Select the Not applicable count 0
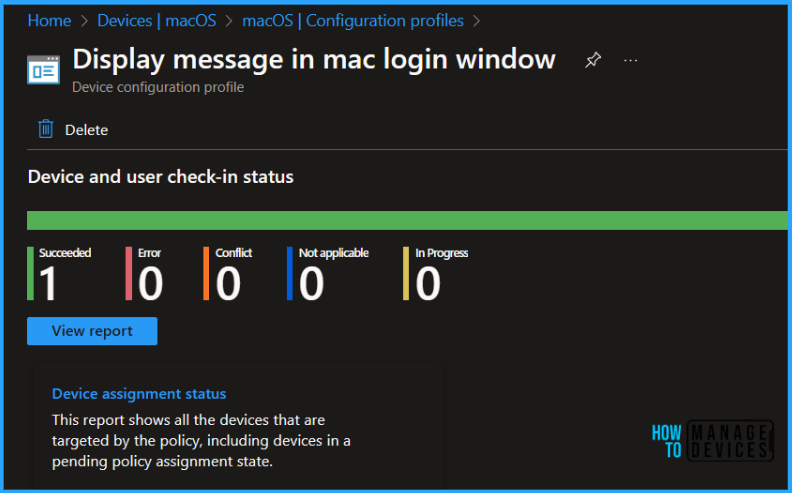 tap(311, 283)
